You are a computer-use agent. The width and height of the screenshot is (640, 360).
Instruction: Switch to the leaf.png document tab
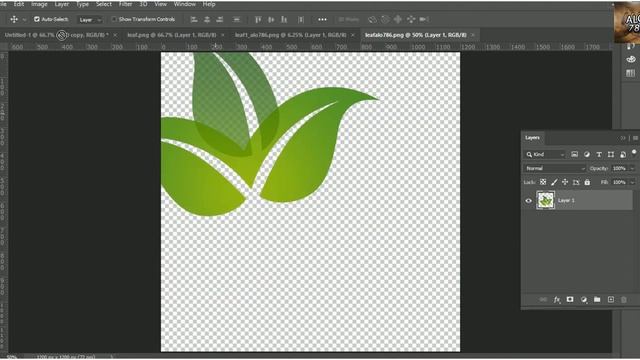(x=172, y=35)
